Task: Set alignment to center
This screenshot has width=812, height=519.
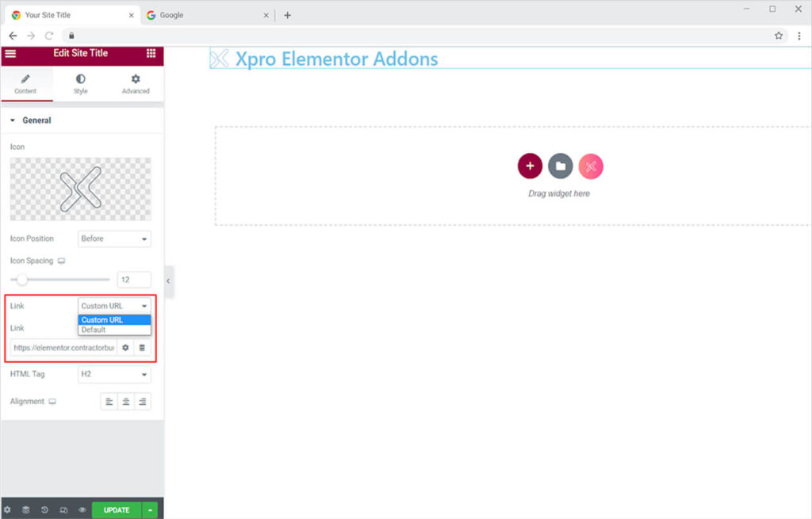Action: 125,402
